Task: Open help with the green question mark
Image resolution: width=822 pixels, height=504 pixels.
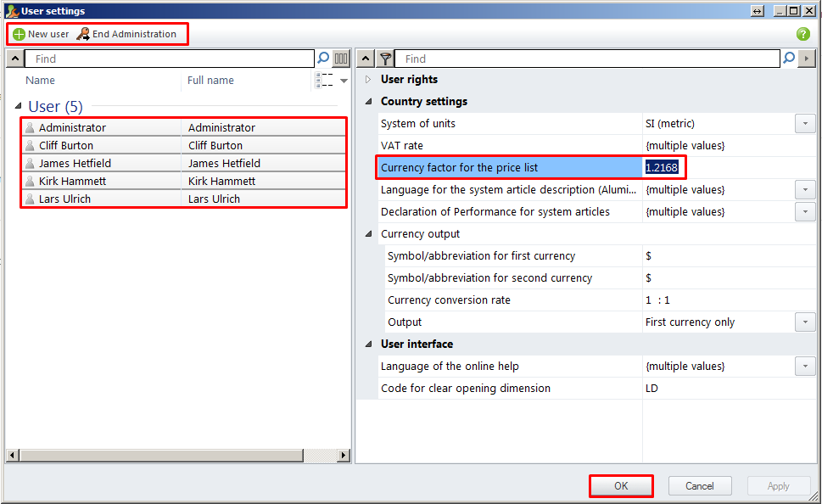Action: (x=802, y=34)
